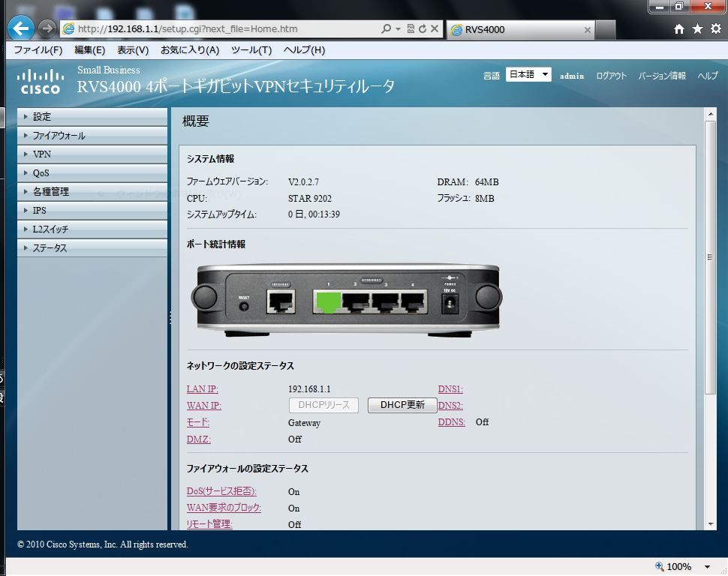Screen dimensions: 728x576
Task: Open the お気に入り(A) menu
Action: tap(190, 50)
